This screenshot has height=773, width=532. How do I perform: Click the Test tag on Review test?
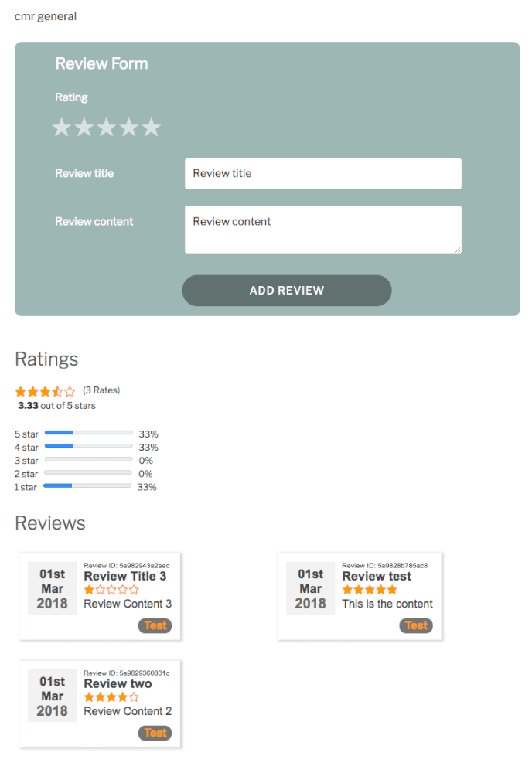pos(416,625)
